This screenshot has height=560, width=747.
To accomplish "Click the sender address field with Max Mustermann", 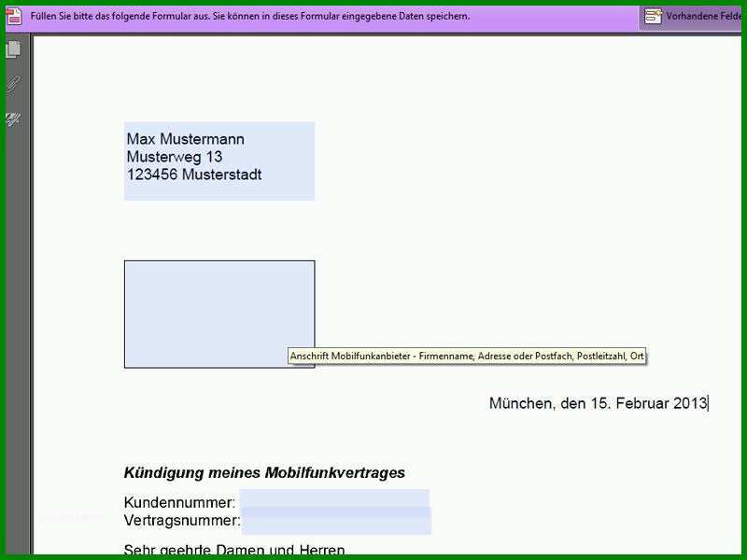I will [x=219, y=161].
